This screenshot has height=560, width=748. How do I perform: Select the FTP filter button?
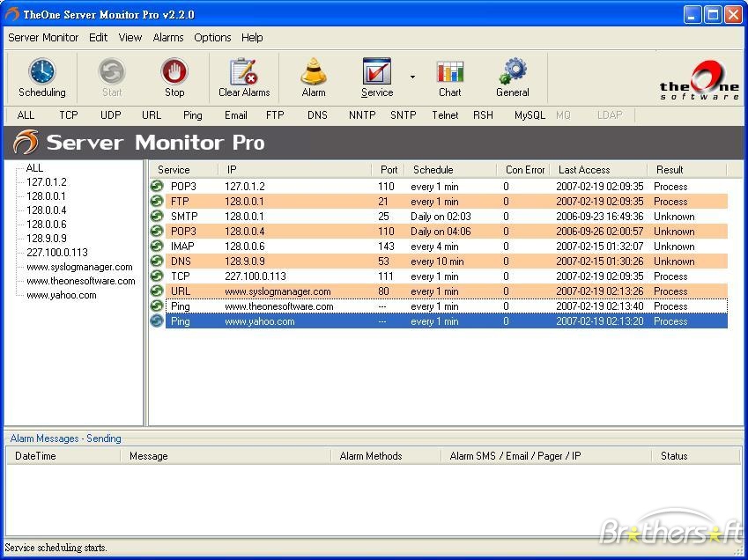tap(275, 115)
